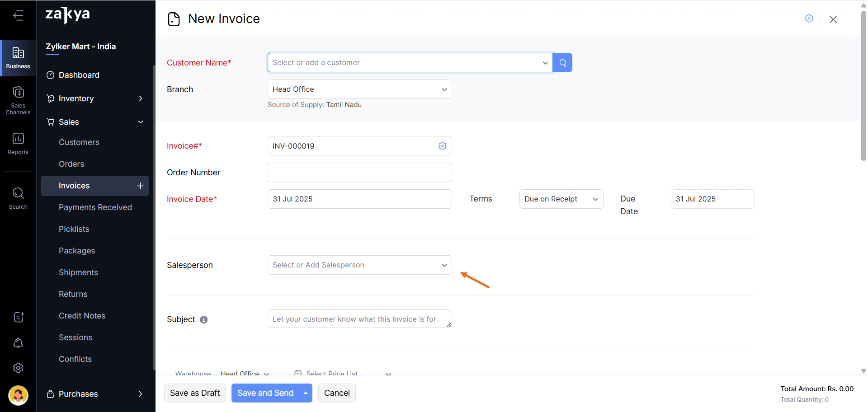The image size is (868, 412).
Task: Open the Terms Due on Receipt dropdown
Action: [561, 199]
